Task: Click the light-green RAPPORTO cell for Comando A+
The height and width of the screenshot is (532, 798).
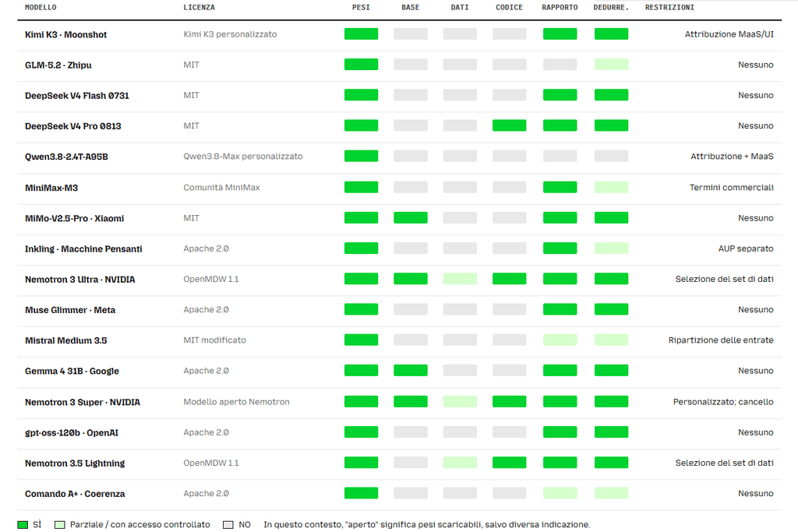Action: pyautogui.click(x=560, y=493)
